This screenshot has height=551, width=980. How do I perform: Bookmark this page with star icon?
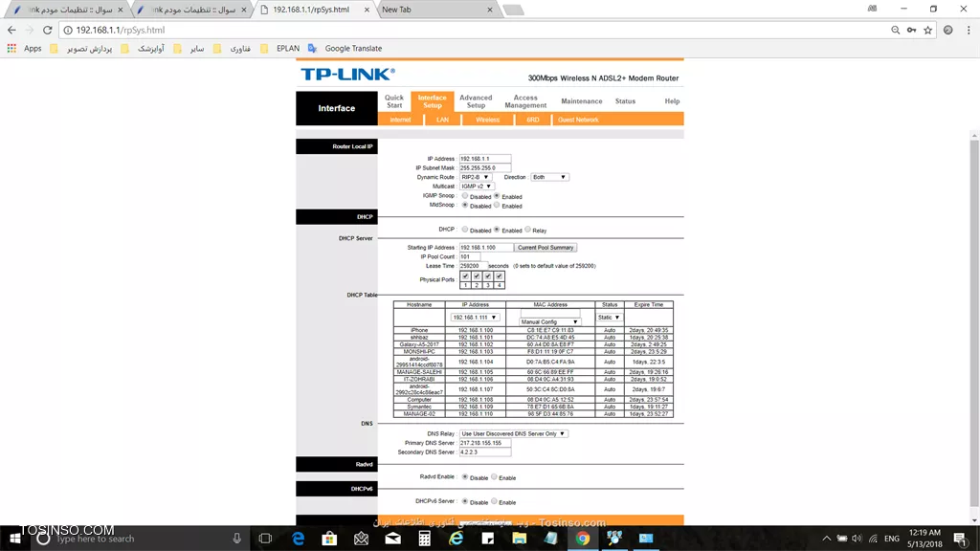(928, 30)
